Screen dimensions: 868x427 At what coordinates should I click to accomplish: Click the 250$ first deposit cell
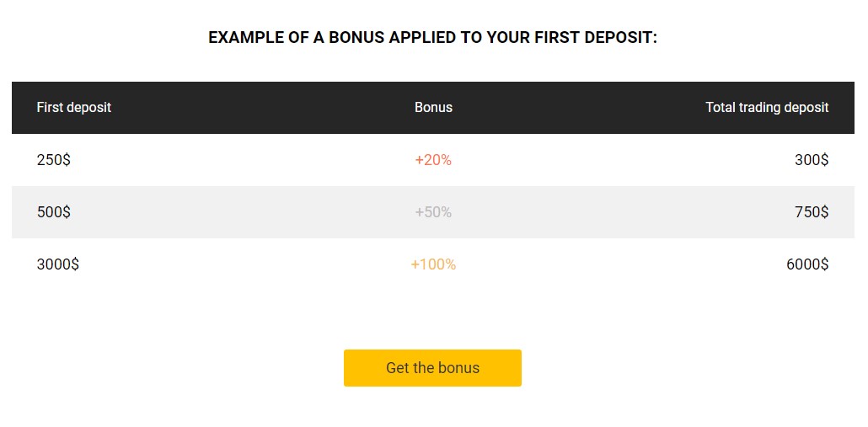(54, 160)
